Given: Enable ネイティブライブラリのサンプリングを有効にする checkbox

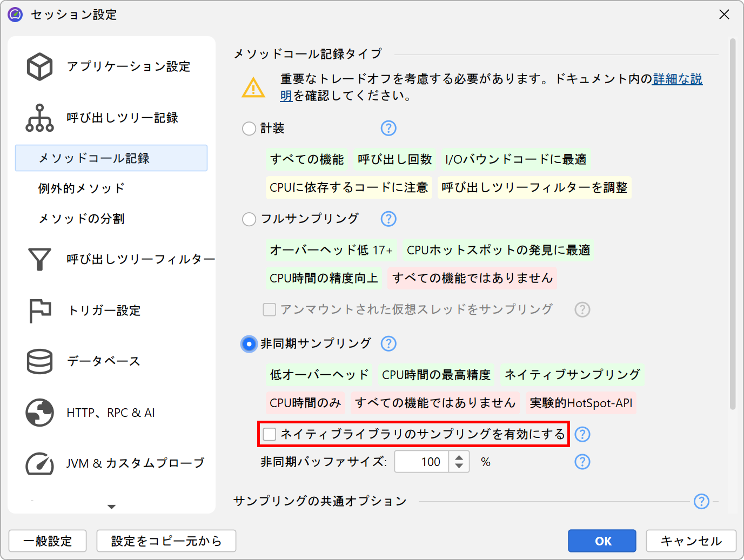Looking at the screenshot, I should click(270, 434).
